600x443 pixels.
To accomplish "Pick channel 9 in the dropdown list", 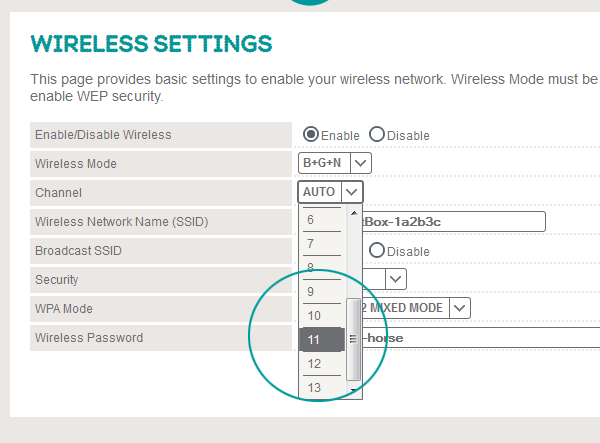I will point(322,292).
